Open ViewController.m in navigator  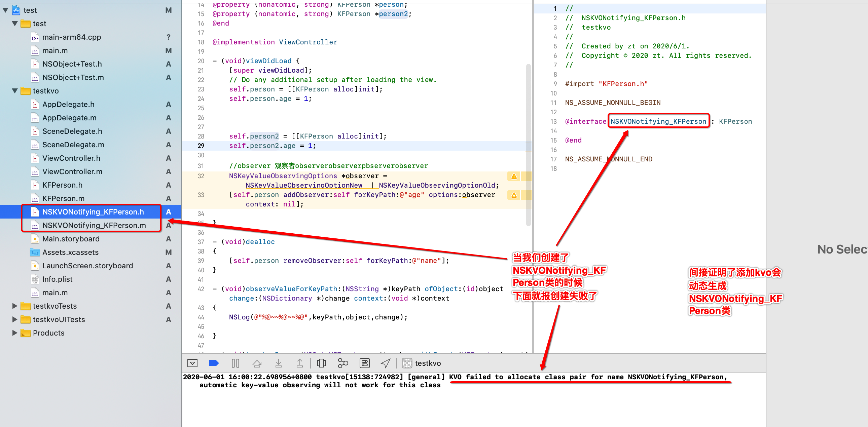(x=72, y=172)
